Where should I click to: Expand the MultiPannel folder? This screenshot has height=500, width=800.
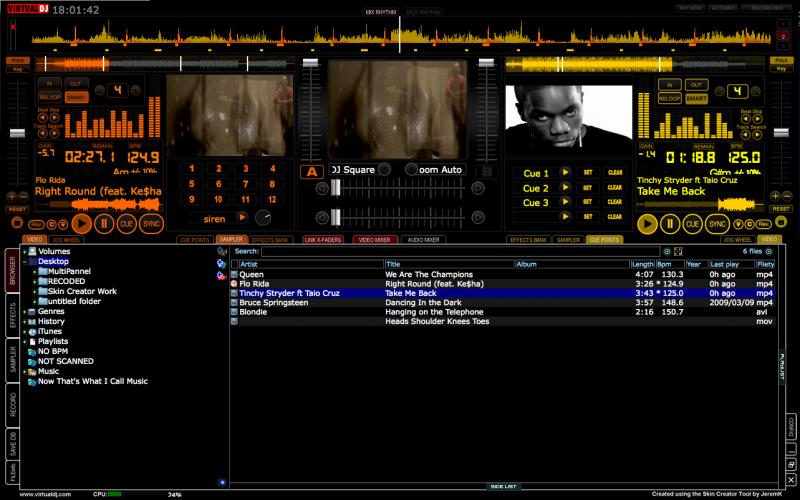click(34, 272)
